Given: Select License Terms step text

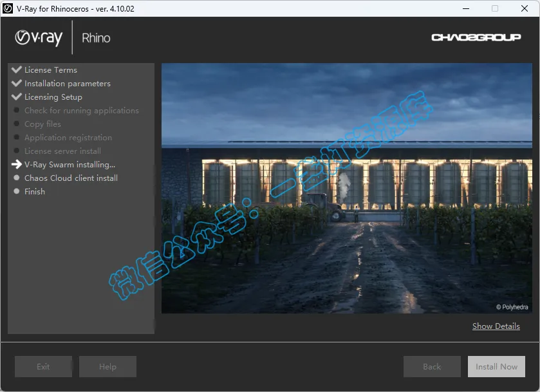Looking at the screenshot, I should tap(51, 70).
